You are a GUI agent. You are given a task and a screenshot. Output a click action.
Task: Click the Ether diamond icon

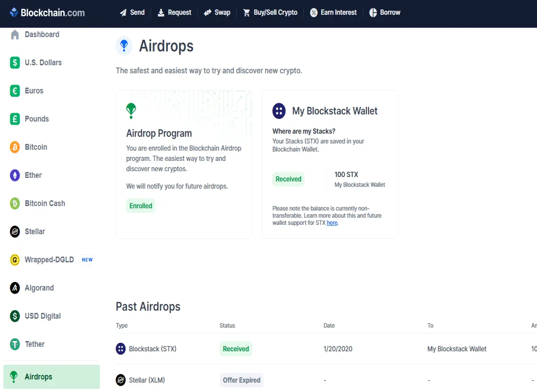(15, 175)
